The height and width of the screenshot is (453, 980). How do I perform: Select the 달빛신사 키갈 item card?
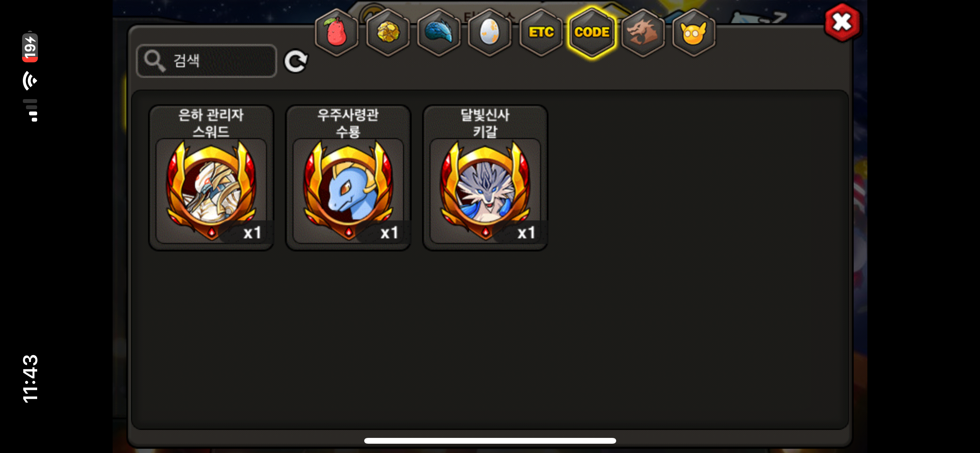pyautogui.click(x=485, y=178)
